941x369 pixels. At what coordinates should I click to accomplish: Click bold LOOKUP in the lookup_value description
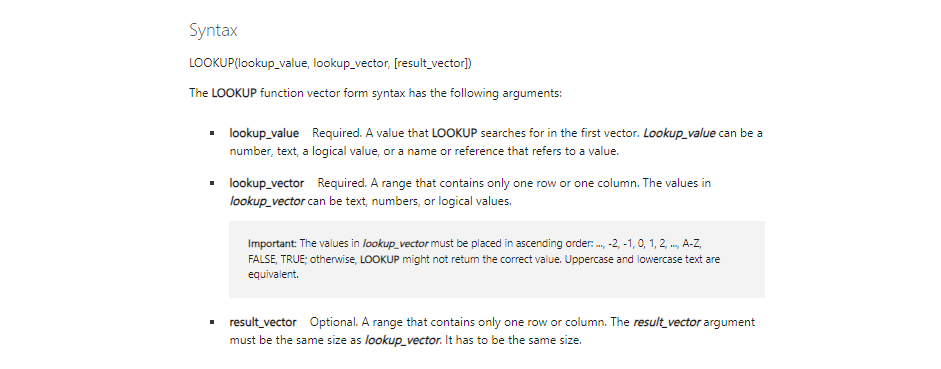(454, 133)
